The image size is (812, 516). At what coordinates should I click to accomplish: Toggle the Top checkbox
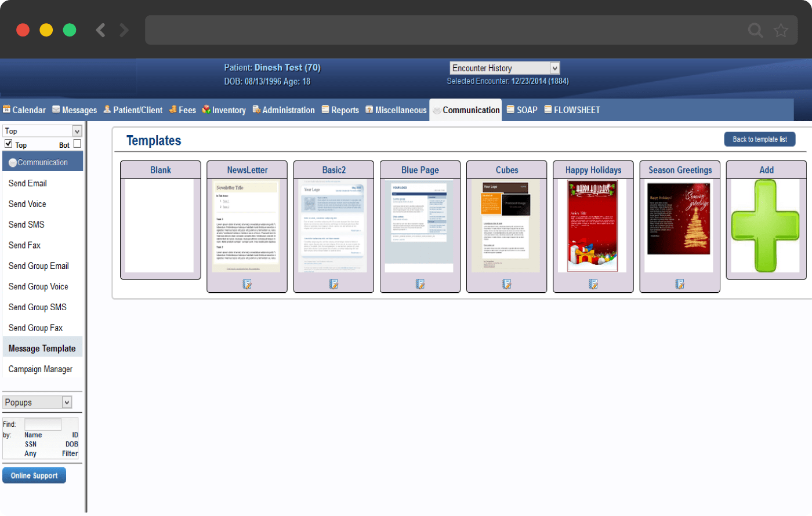[8, 143]
